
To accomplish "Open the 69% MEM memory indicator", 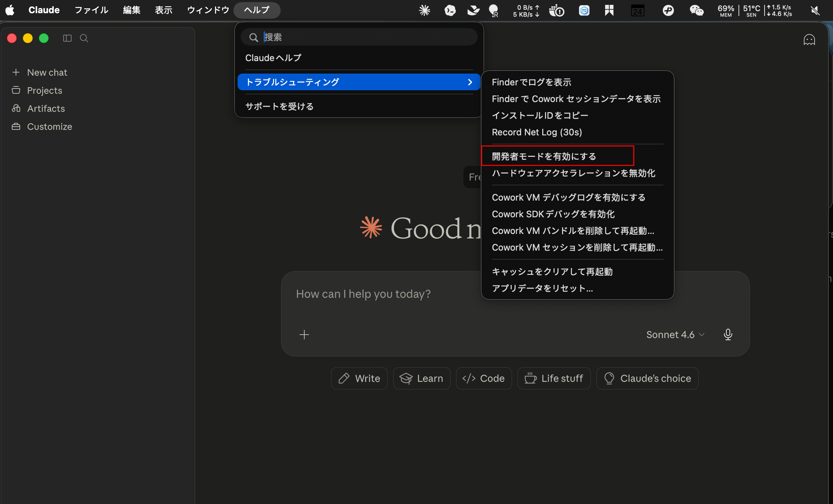I will click(x=726, y=10).
